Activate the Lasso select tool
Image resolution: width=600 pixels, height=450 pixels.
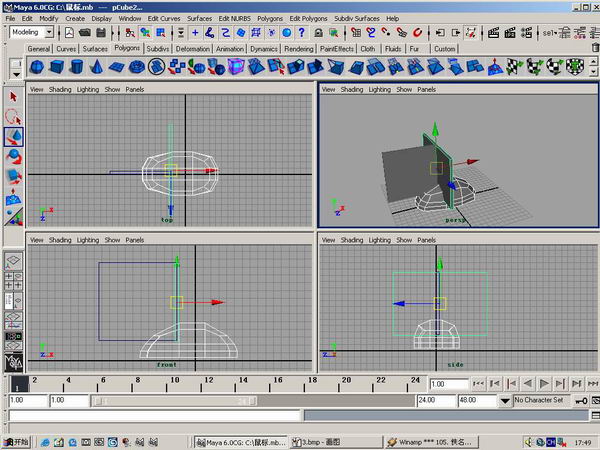[x=13, y=117]
